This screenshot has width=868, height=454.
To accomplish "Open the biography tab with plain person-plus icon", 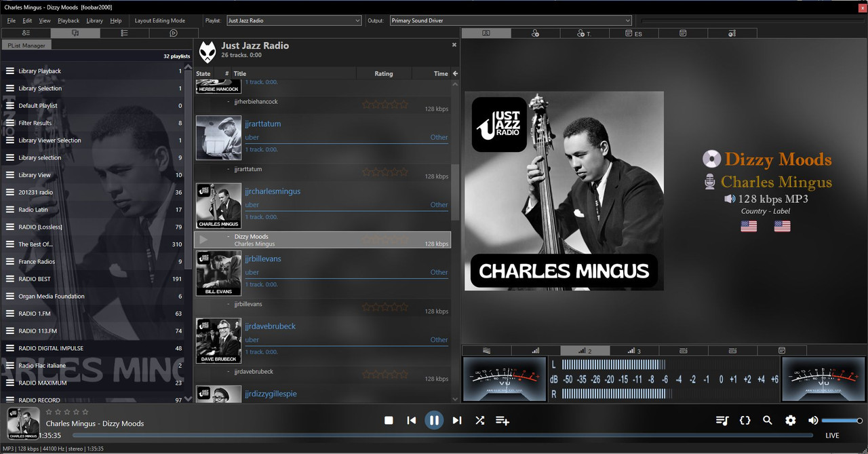I will [535, 33].
